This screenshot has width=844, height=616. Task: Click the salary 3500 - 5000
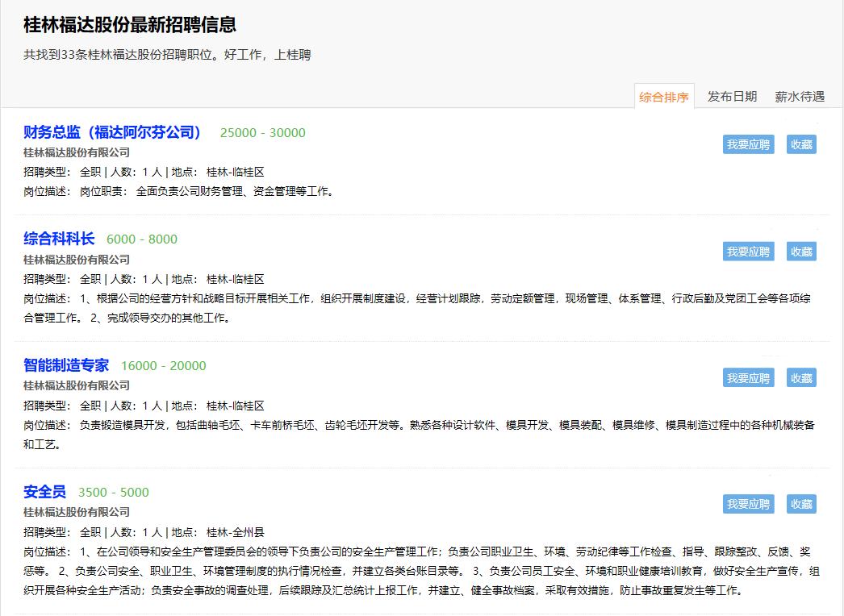[114, 493]
